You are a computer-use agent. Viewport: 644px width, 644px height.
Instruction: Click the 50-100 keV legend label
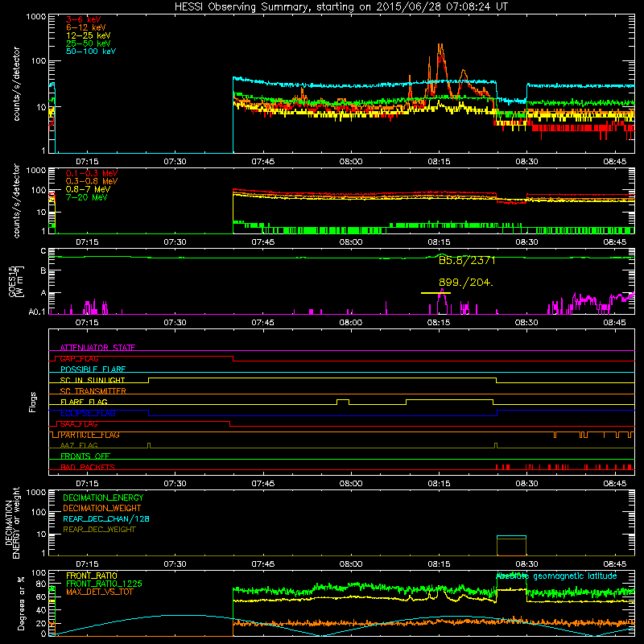pos(91,52)
